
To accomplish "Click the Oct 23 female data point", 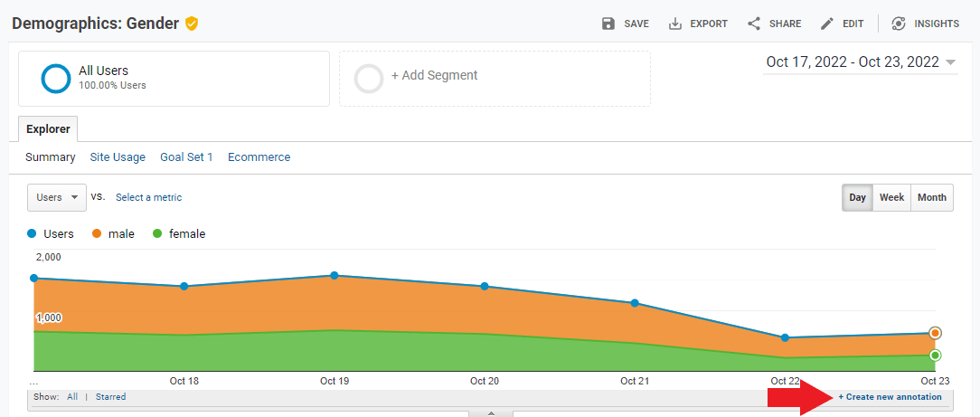I will 935,355.
